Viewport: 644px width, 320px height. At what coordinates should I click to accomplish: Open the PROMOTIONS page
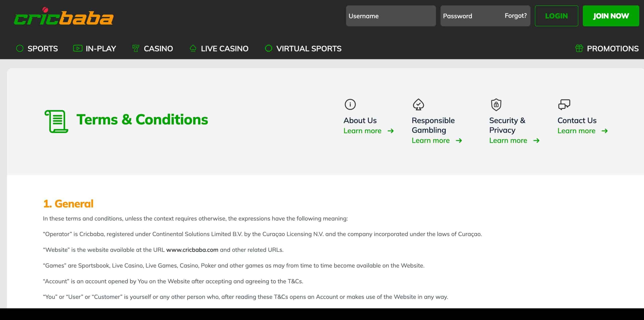coord(613,49)
